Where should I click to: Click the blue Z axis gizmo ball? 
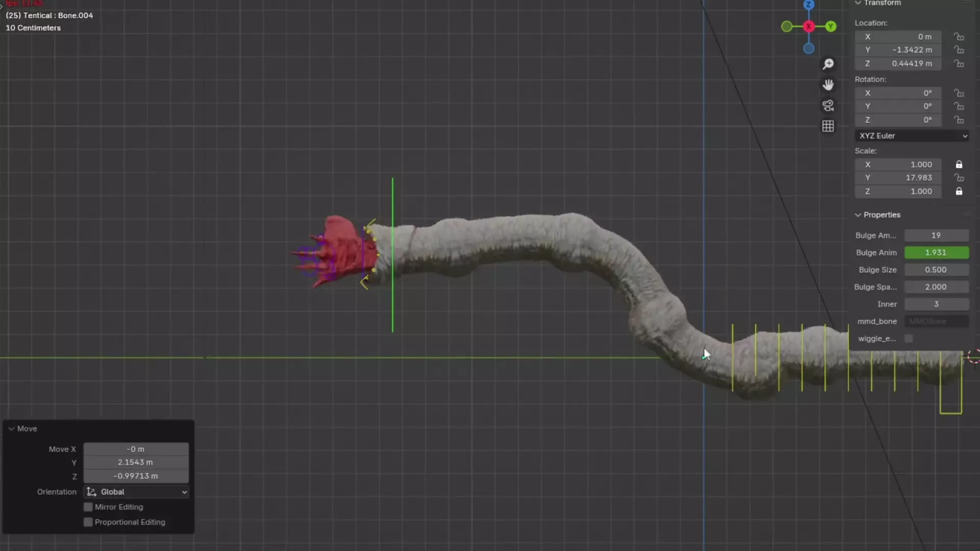tap(808, 5)
